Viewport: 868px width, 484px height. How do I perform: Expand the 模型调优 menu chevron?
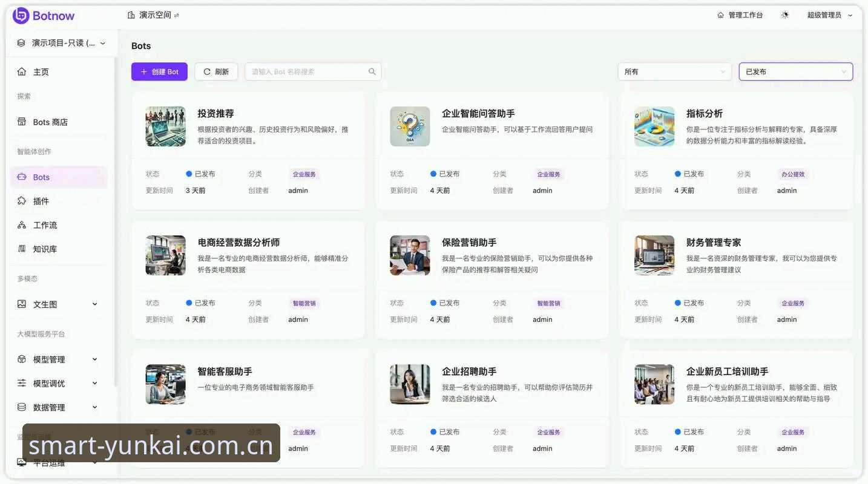[94, 384]
